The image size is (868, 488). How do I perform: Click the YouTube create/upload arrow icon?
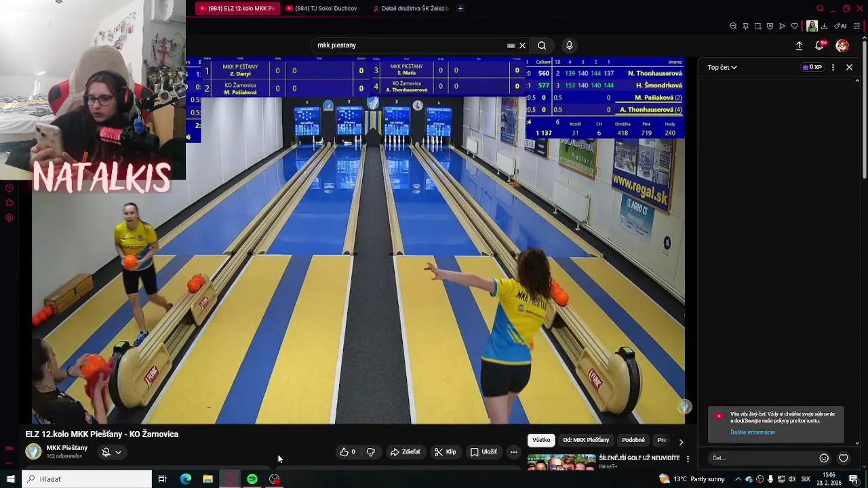coord(799,45)
